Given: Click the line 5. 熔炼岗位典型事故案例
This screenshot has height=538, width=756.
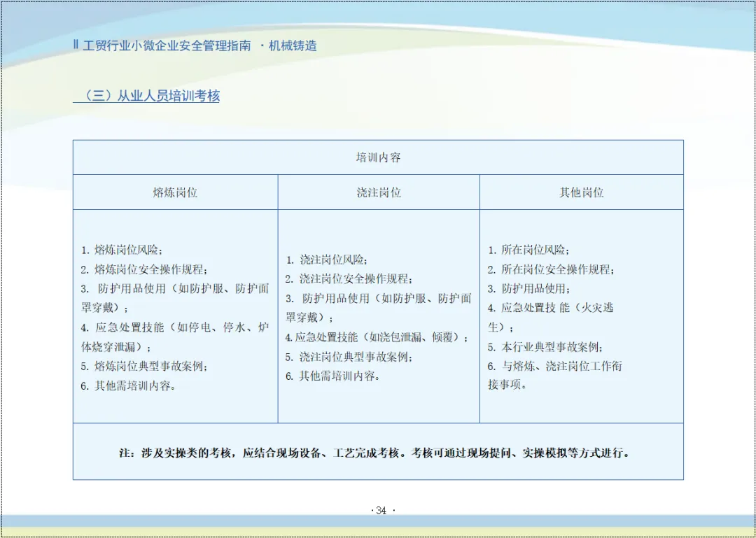Looking at the screenshot, I should (x=144, y=367).
